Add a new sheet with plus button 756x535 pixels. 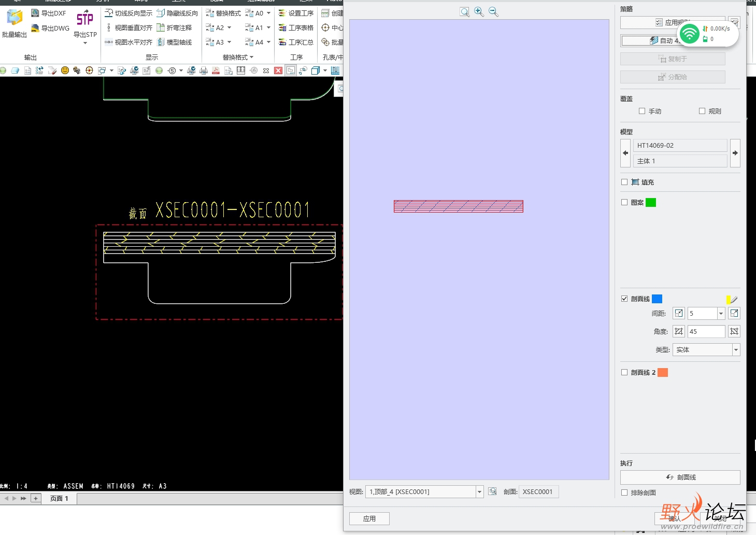(x=36, y=498)
